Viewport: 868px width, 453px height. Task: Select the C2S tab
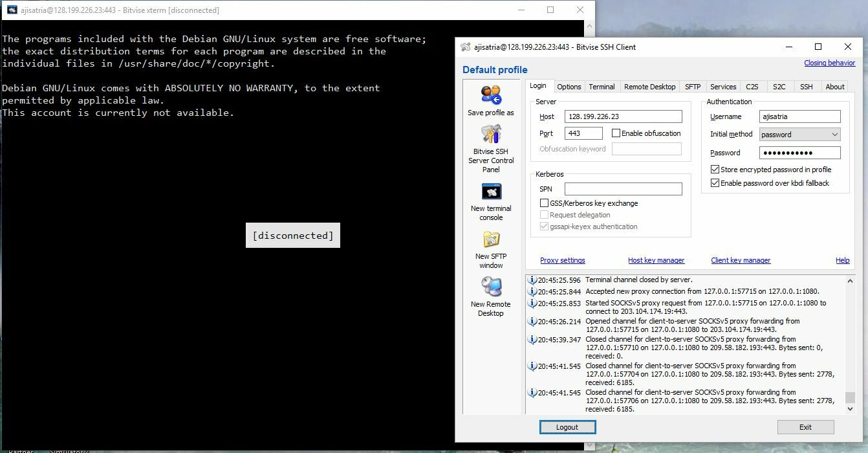(752, 87)
